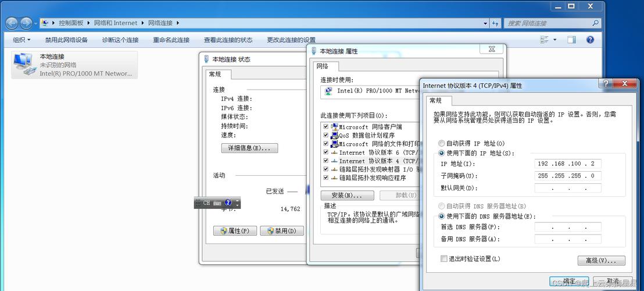644x291 pixels.
Task: Click the 高级(V)... button
Action: [x=602, y=261]
